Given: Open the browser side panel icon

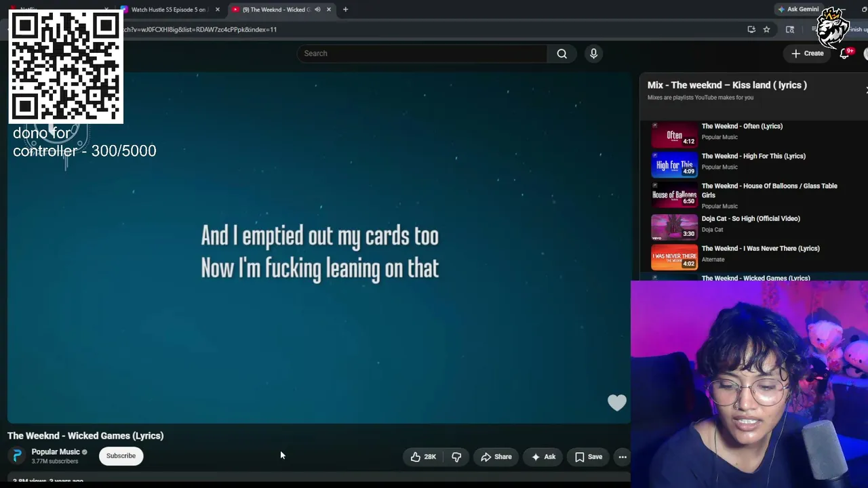Looking at the screenshot, I should [790, 29].
